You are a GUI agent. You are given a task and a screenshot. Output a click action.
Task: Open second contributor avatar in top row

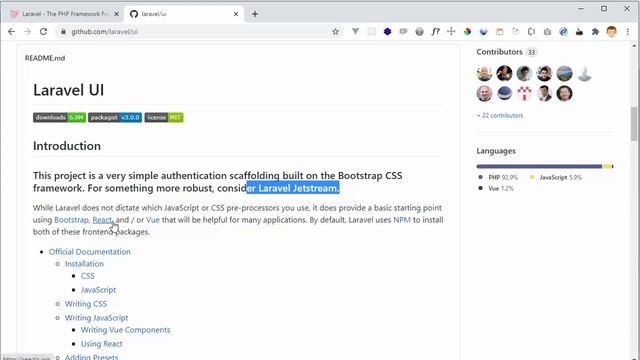click(x=504, y=74)
